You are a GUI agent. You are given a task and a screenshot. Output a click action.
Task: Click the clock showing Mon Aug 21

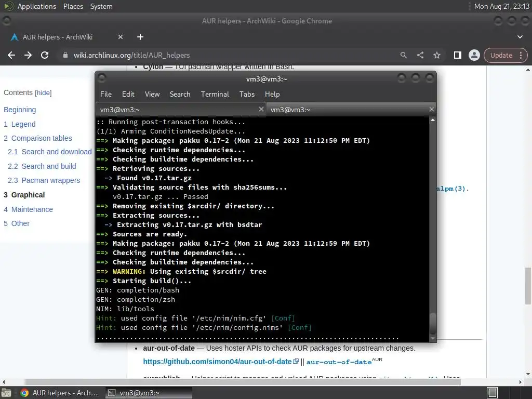coord(501,6)
